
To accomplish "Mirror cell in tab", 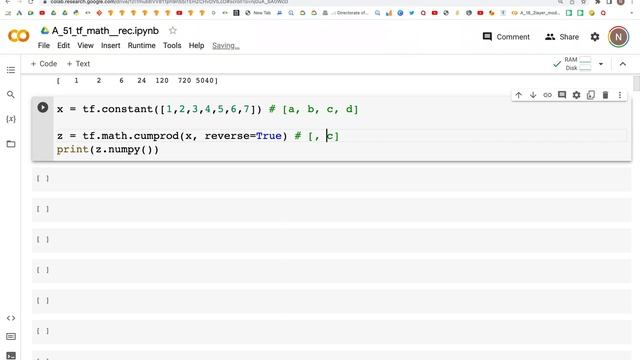I will tap(591, 95).
